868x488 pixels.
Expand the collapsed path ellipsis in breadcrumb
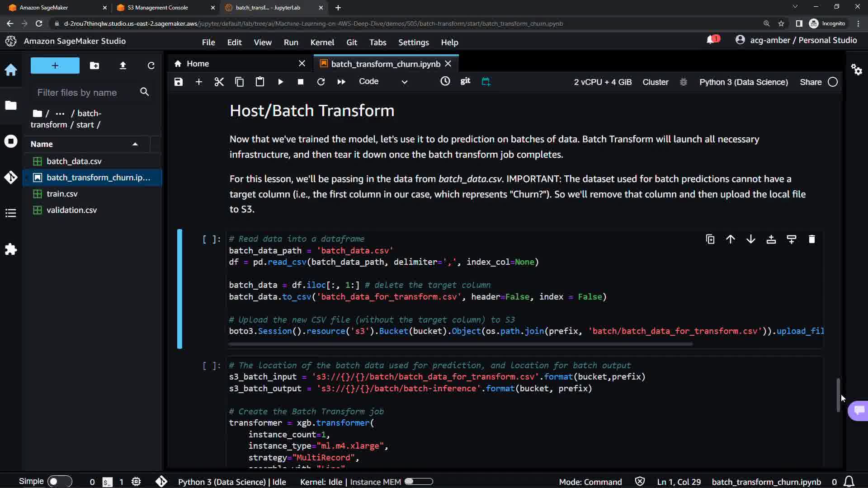pyautogui.click(x=60, y=113)
